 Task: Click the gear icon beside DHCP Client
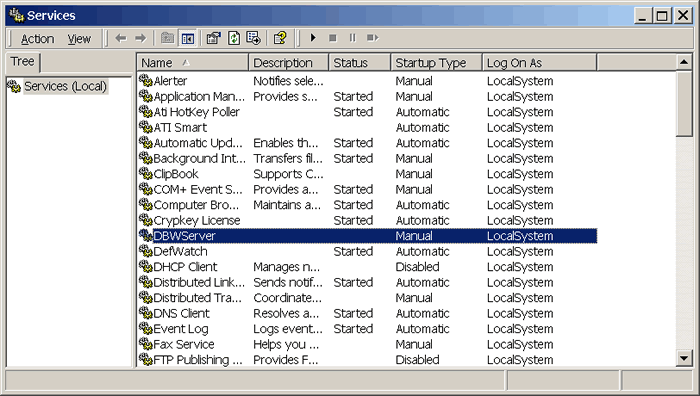[146, 267]
